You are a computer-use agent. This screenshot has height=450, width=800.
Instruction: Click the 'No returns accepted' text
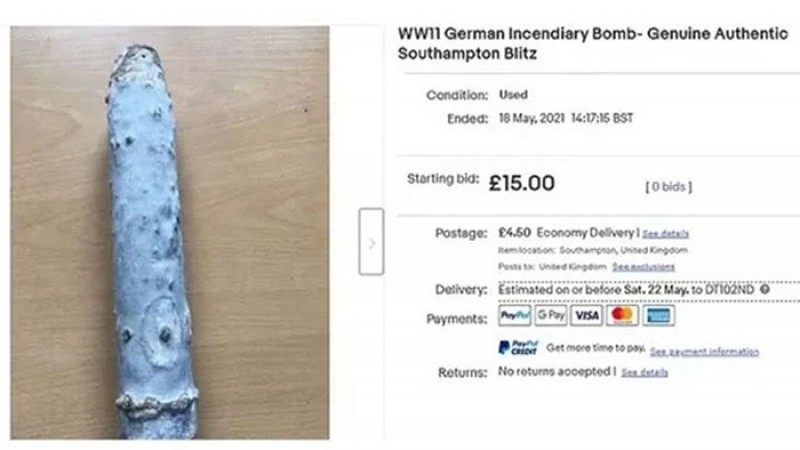point(555,372)
